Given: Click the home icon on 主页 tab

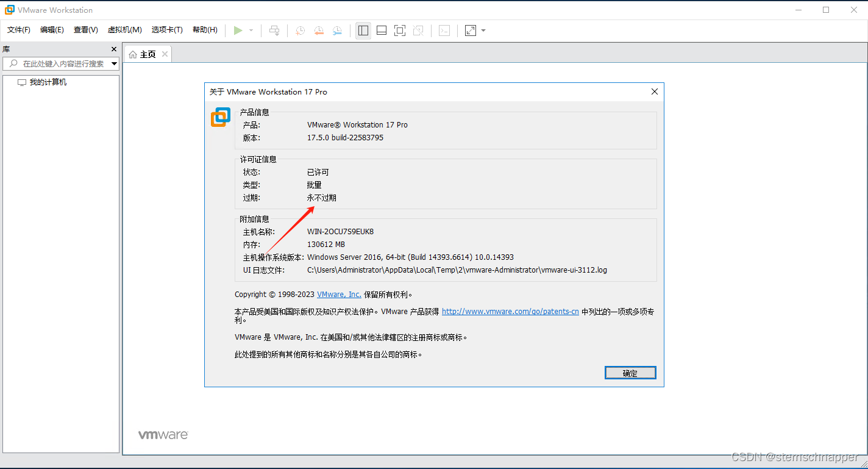Looking at the screenshot, I should click(133, 54).
